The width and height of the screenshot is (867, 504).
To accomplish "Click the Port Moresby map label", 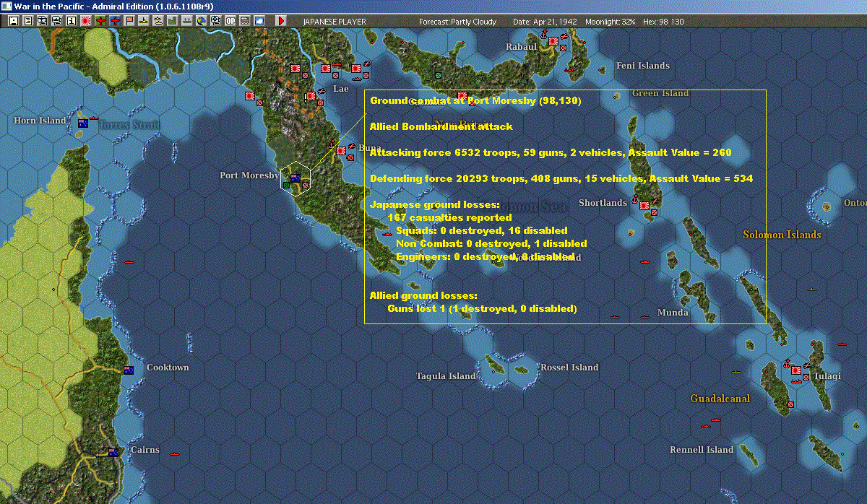I will point(249,175).
